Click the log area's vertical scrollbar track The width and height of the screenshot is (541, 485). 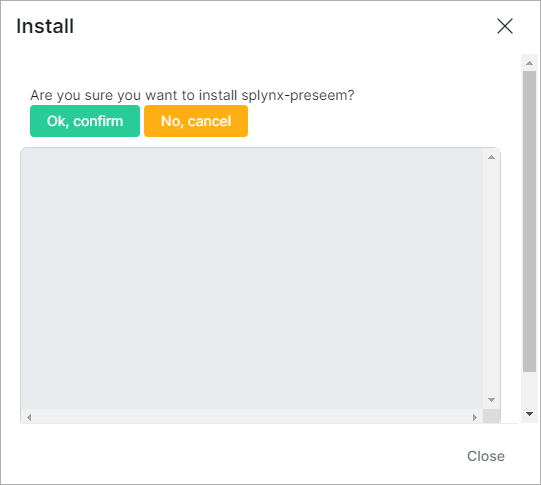(x=491, y=279)
